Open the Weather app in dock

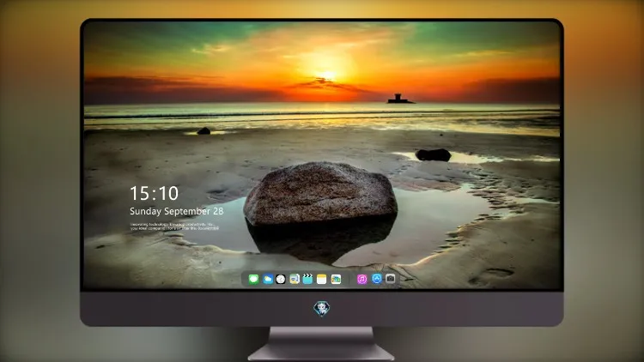click(268, 280)
